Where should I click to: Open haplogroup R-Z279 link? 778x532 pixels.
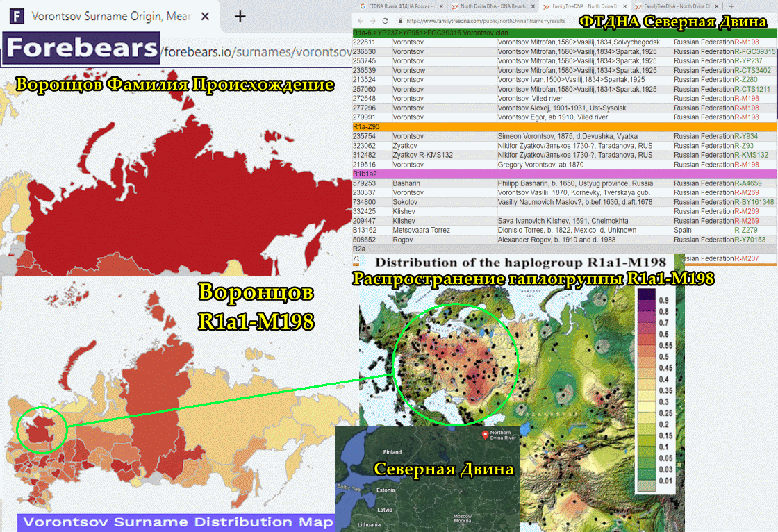tap(746, 231)
